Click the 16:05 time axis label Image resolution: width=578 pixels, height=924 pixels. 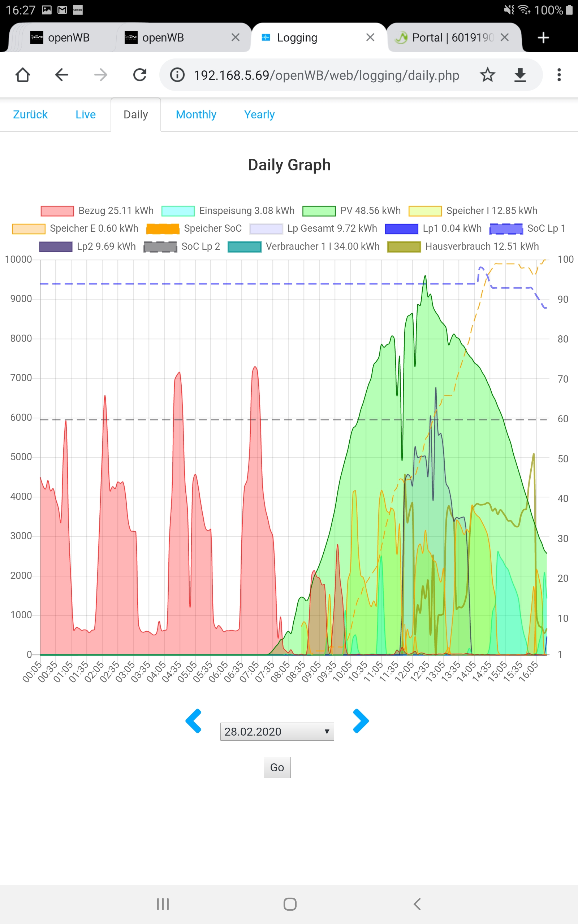click(529, 672)
